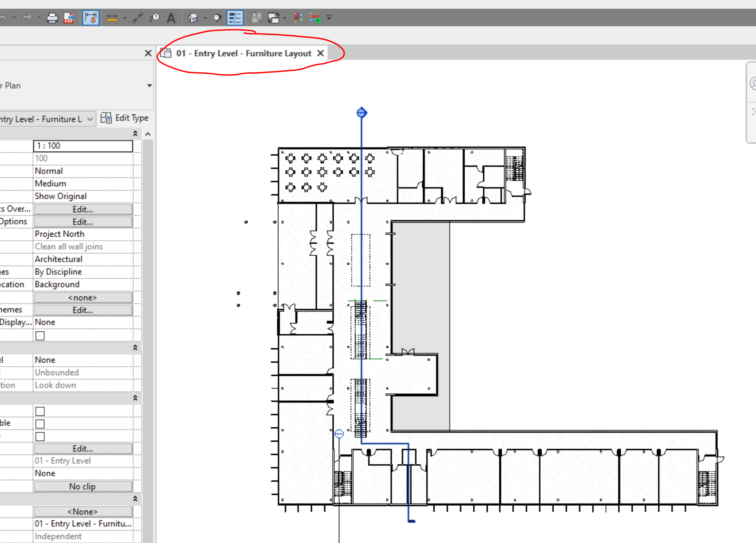Choose the Text tool letter A

171,18
